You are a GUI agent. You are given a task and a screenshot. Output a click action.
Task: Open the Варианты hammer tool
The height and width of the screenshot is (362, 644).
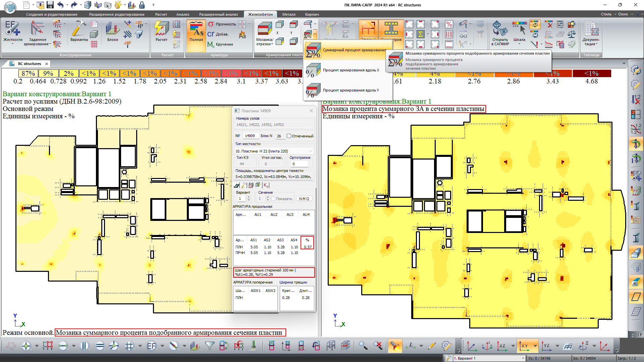point(79,29)
